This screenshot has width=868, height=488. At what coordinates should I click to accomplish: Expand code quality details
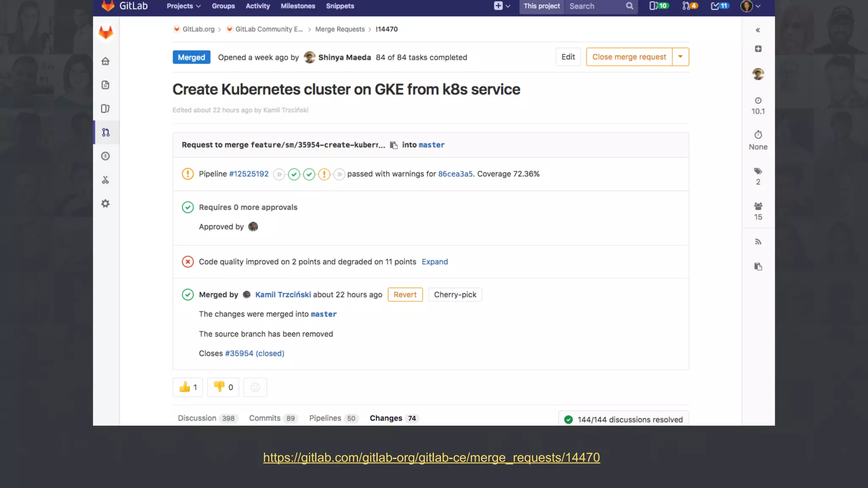(435, 262)
